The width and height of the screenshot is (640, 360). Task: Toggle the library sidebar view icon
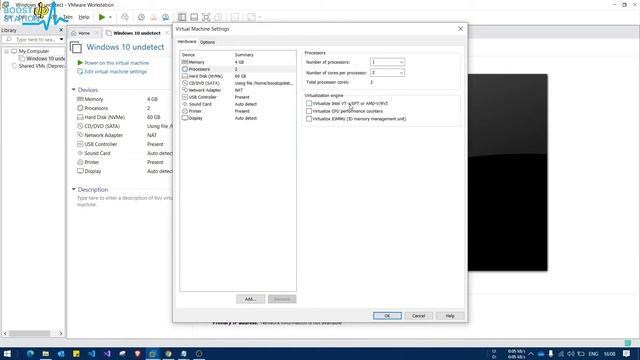coord(182,17)
